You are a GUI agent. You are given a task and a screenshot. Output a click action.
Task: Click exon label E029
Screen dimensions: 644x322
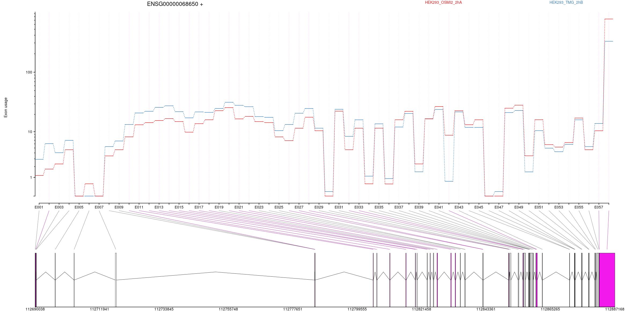click(x=319, y=207)
